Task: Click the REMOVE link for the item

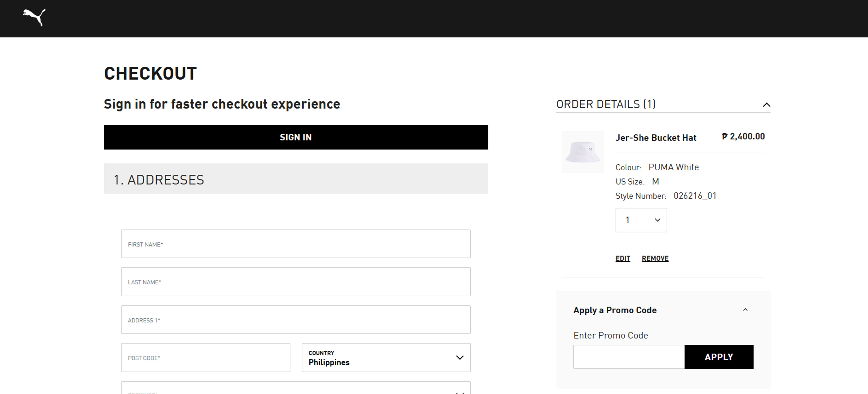Action: tap(655, 258)
